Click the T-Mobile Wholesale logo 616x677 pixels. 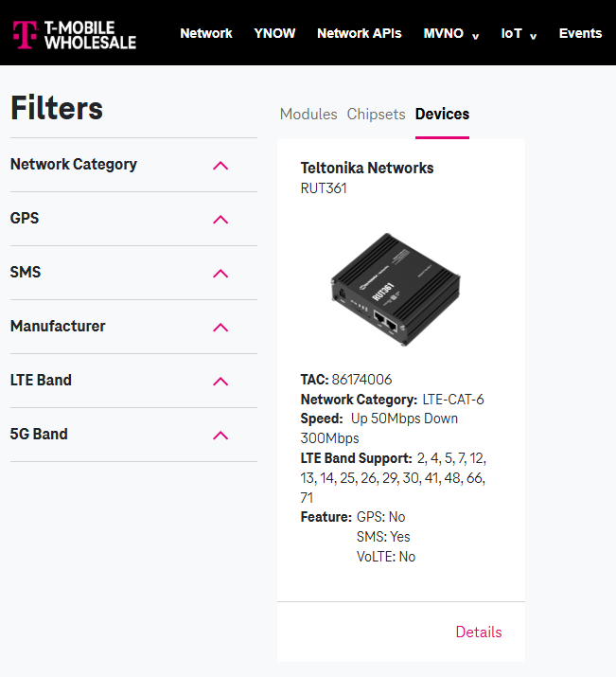74,34
